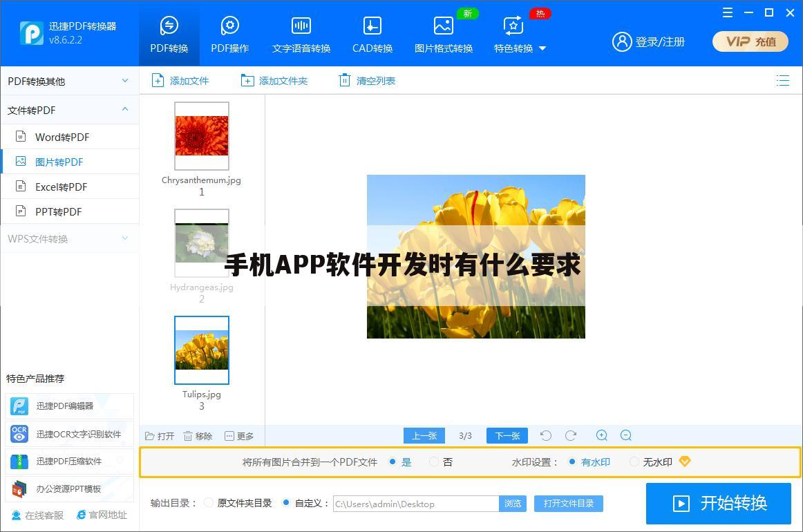Viewport: 803px width, 532px height.
Task: Open the 特色转换 tab
Action: click(513, 35)
